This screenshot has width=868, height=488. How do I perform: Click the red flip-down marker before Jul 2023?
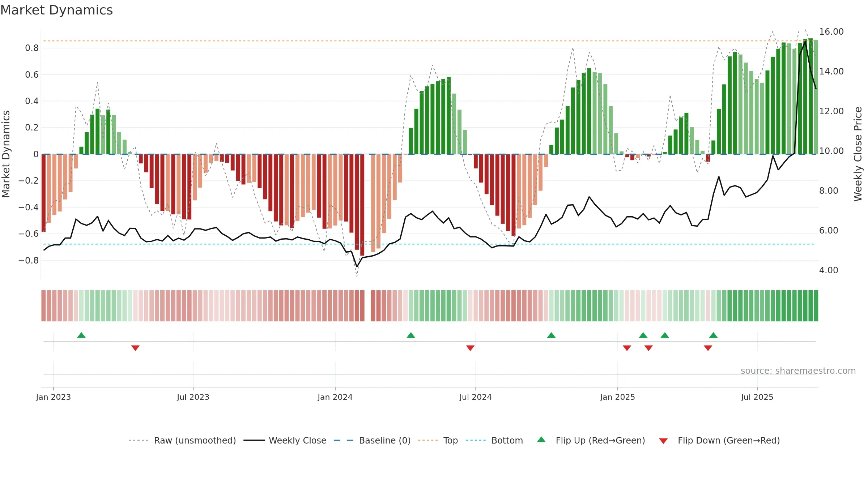pos(135,348)
